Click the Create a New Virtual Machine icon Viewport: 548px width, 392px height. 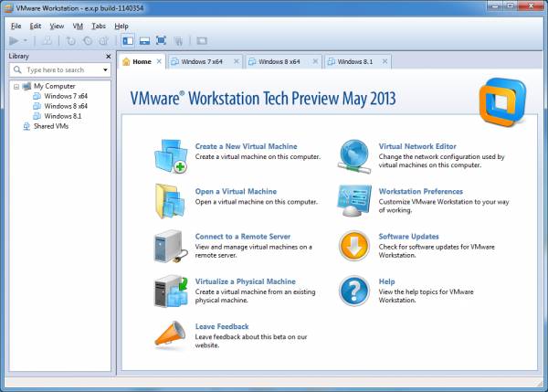pyautogui.click(x=171, y=156)
